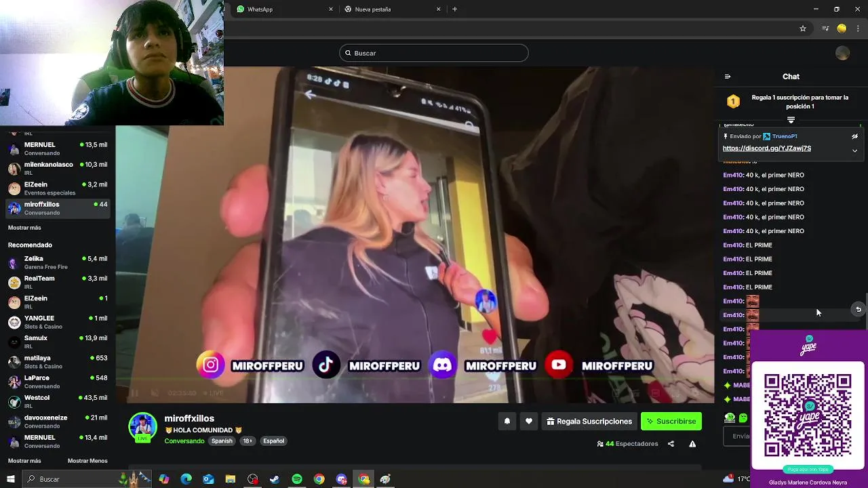
Task: Open Paint palette app from taskbar
Action: tap(385, 479)
